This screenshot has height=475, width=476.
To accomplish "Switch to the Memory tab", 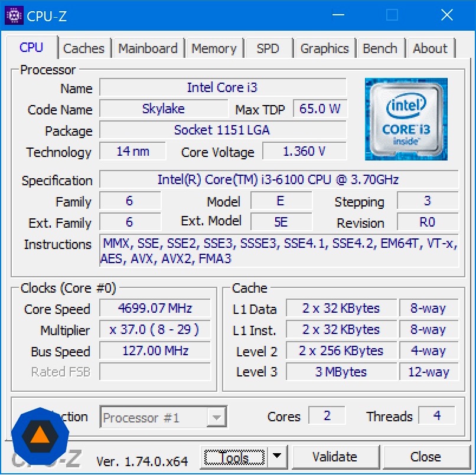I will click(214, 48).
